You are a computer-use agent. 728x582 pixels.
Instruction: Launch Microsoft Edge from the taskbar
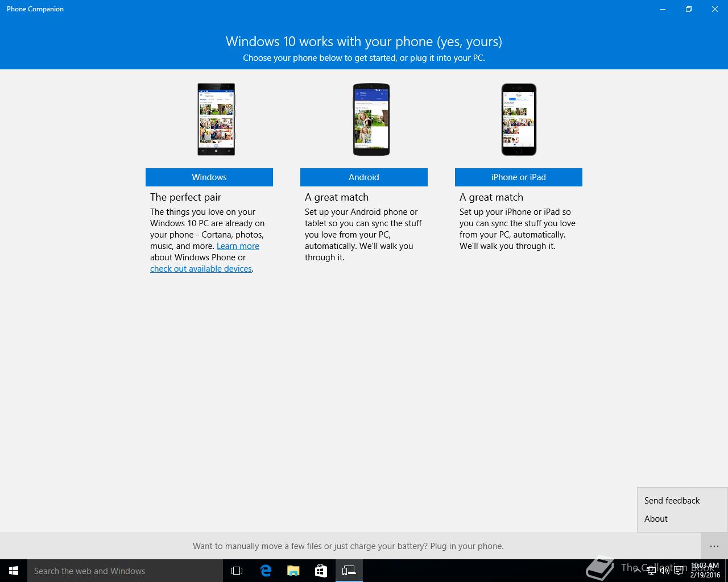click(x=265, y=571)
